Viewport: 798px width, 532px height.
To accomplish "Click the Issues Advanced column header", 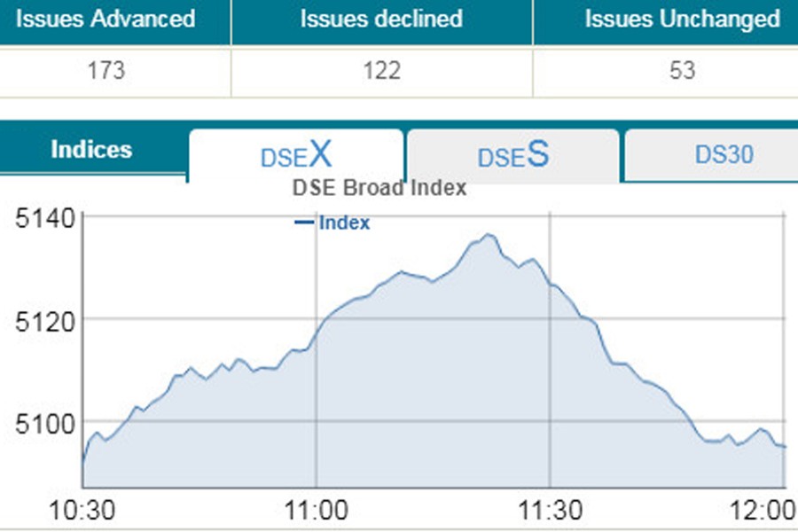I will click(x=105, y=19).
